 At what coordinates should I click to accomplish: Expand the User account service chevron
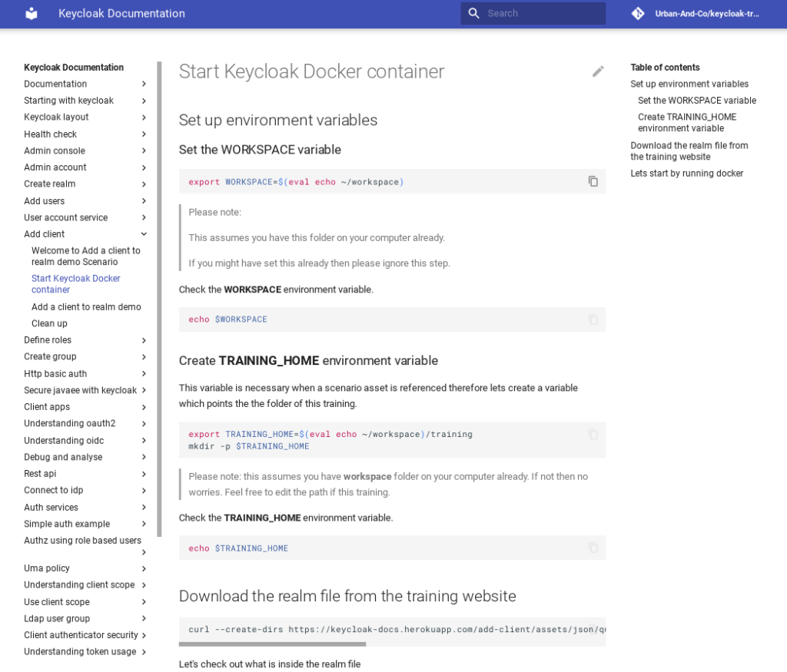coord(144,217)
